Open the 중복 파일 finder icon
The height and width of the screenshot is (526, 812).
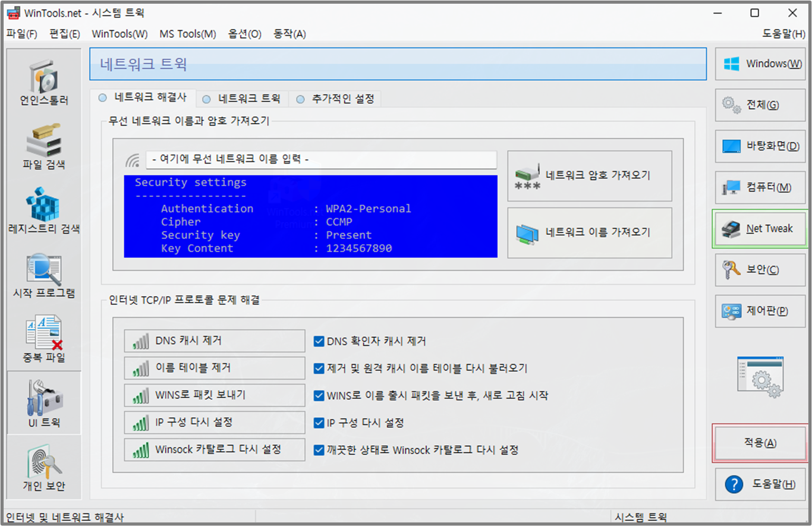44,333
